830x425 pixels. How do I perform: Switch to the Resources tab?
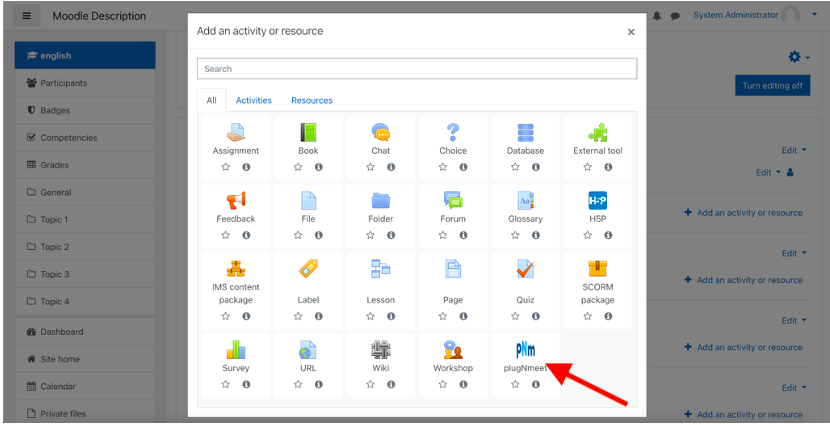click(x=312, y=100)
